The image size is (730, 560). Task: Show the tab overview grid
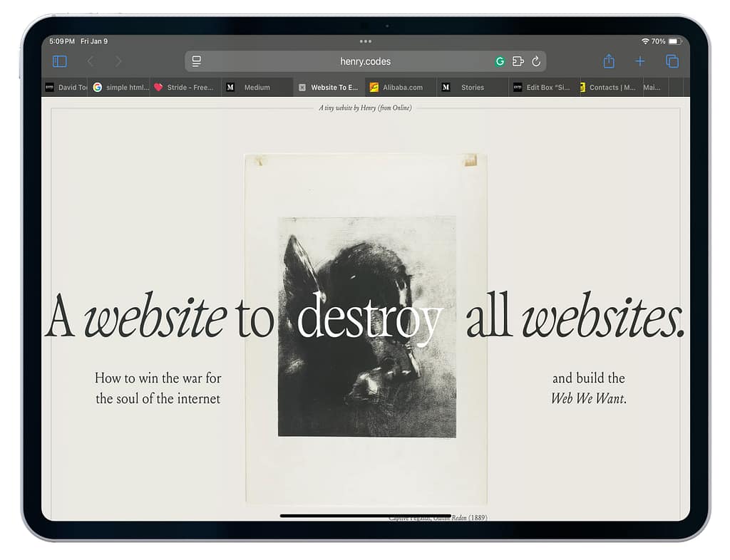[x=672, y=61]
